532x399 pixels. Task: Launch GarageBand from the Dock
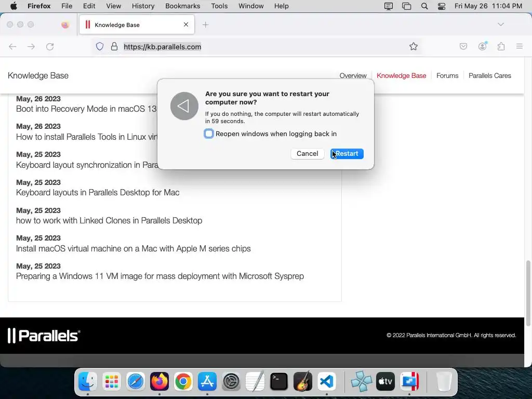click(x=303, y=381)
